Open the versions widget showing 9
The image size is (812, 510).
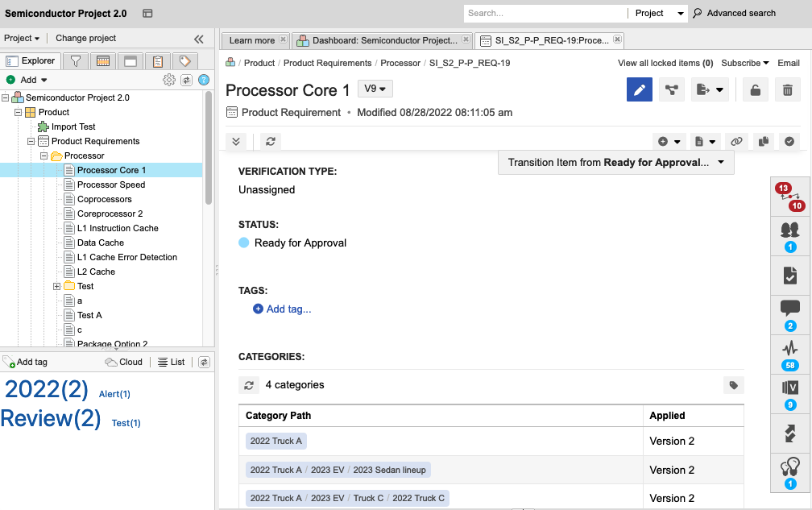790,388
